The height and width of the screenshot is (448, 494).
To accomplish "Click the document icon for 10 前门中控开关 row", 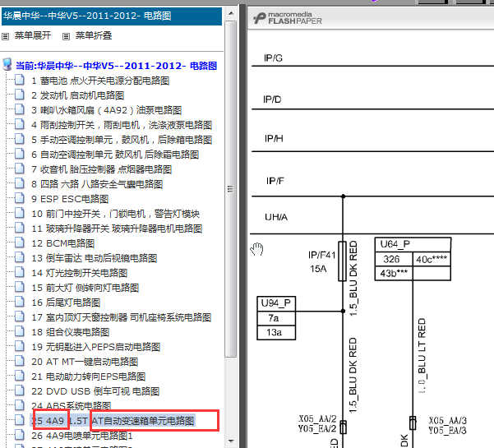I will pos(20,213).
